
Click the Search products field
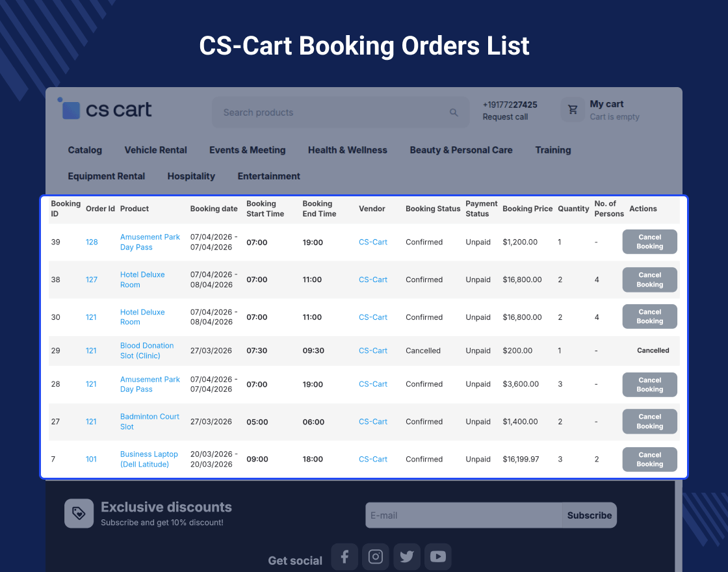[x=341, y=112]
